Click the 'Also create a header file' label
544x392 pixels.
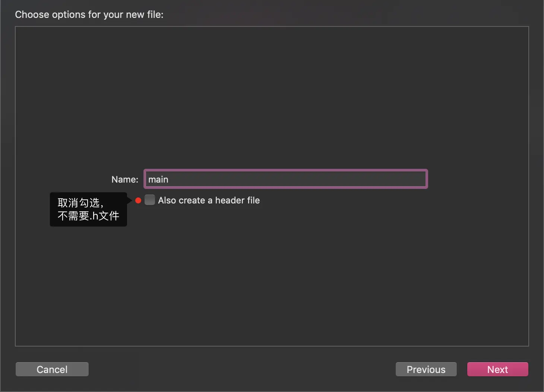click(x=209, y=200)
